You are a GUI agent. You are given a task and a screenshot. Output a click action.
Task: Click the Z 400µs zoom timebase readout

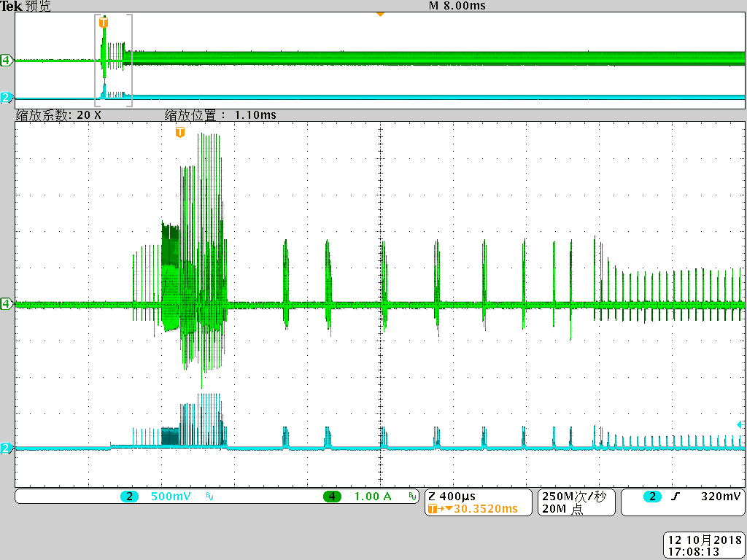452,497
